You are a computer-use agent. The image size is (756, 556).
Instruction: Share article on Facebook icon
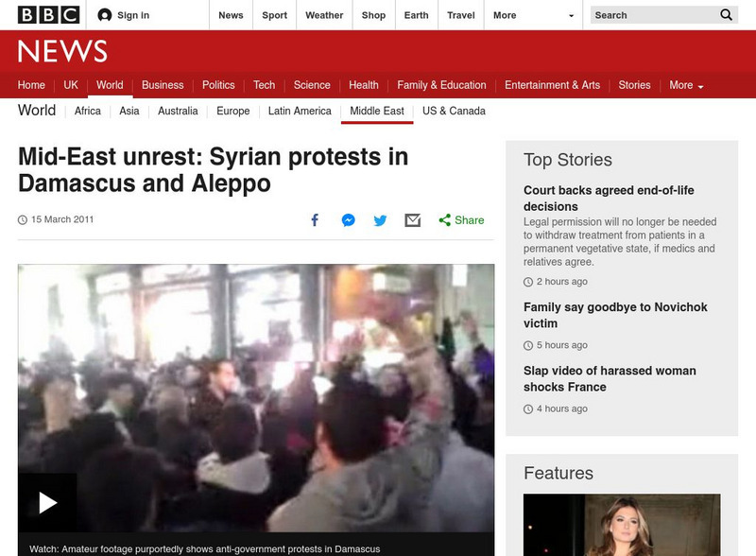[315, 220]
